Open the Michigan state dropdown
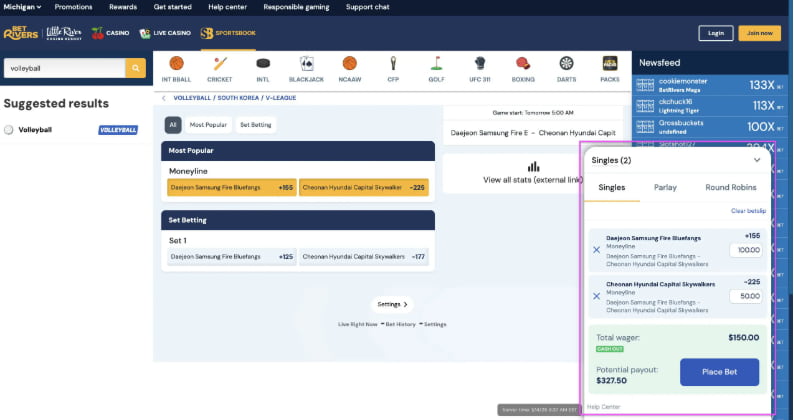 pyautogui.click(x=22, y=7)
